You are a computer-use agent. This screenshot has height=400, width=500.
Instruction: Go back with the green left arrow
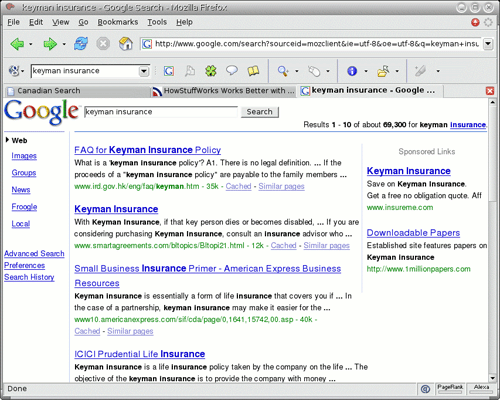[x=17, y=44]
